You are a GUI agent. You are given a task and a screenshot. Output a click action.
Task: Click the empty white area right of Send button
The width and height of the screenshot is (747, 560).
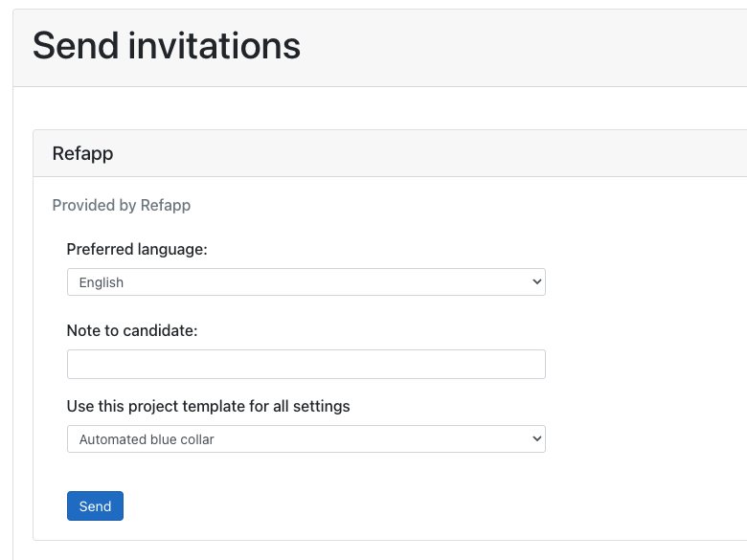381,505
